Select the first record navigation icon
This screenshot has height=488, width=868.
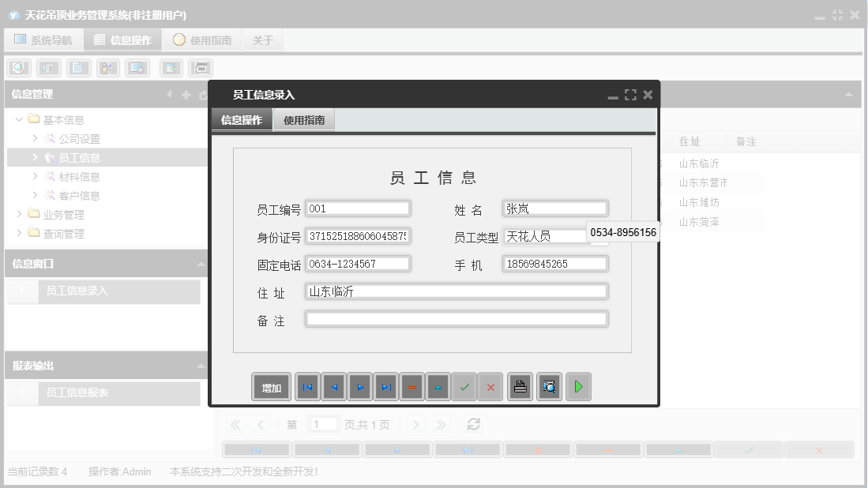(x=307, y=386)
